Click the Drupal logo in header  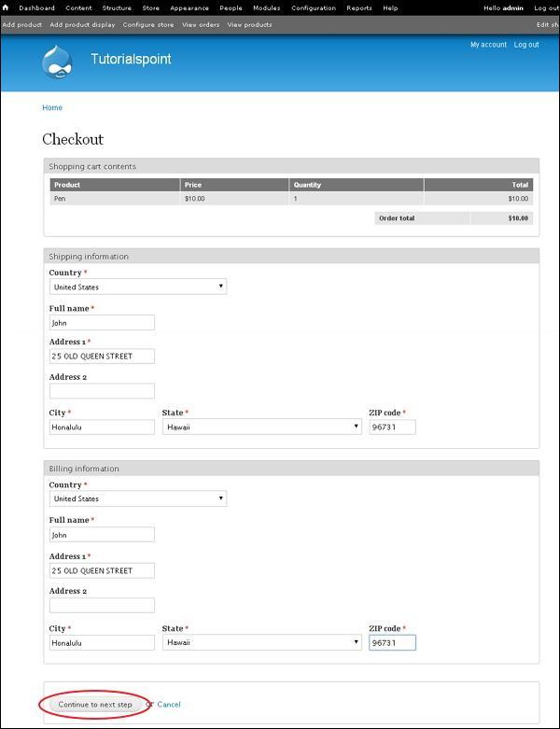tap(57, 62)
